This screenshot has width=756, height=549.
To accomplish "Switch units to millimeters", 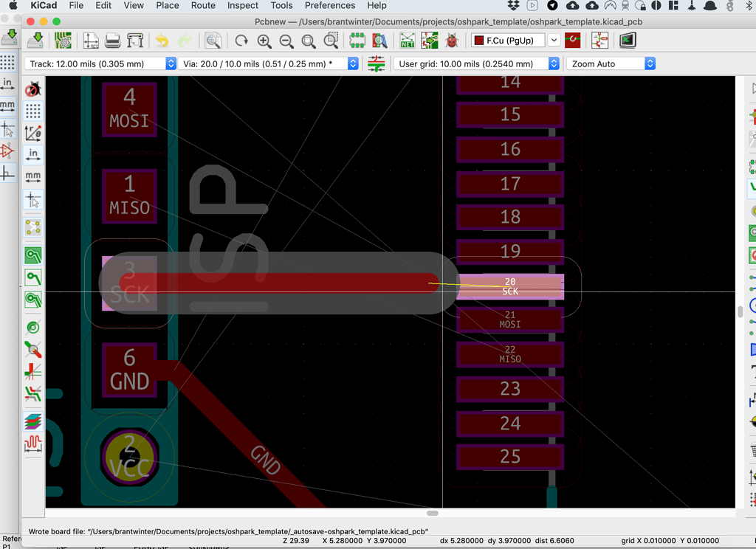I will tap(32, 177).
